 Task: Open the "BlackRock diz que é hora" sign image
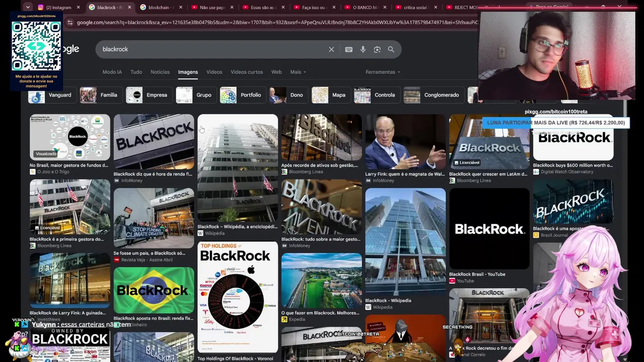click(154, 142)
